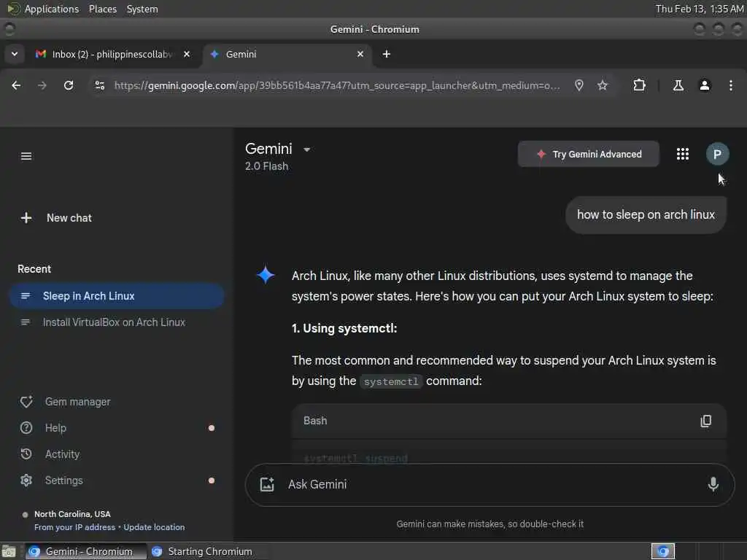This screenshot has height=560, width=747.
Task: Open the tab search dropdown
Action: click(15, 54)
